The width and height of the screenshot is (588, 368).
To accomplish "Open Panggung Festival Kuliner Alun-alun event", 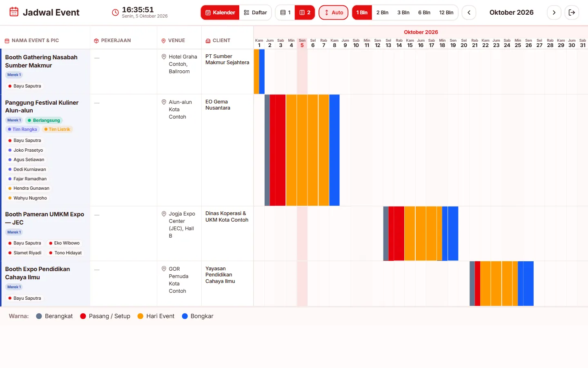I will coord(42,106).
